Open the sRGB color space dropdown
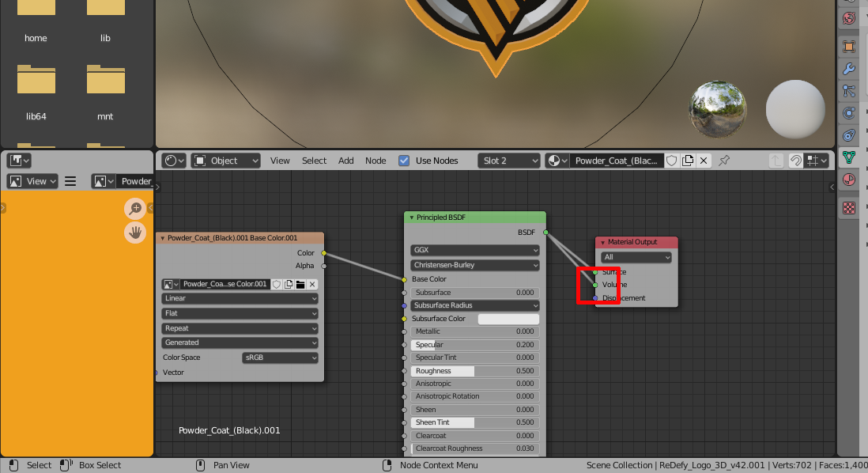Viewport: 868px width, 473px height. (280, 358)
